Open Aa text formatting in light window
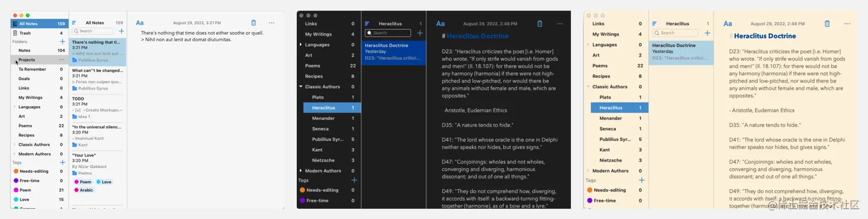 [139, 23]
